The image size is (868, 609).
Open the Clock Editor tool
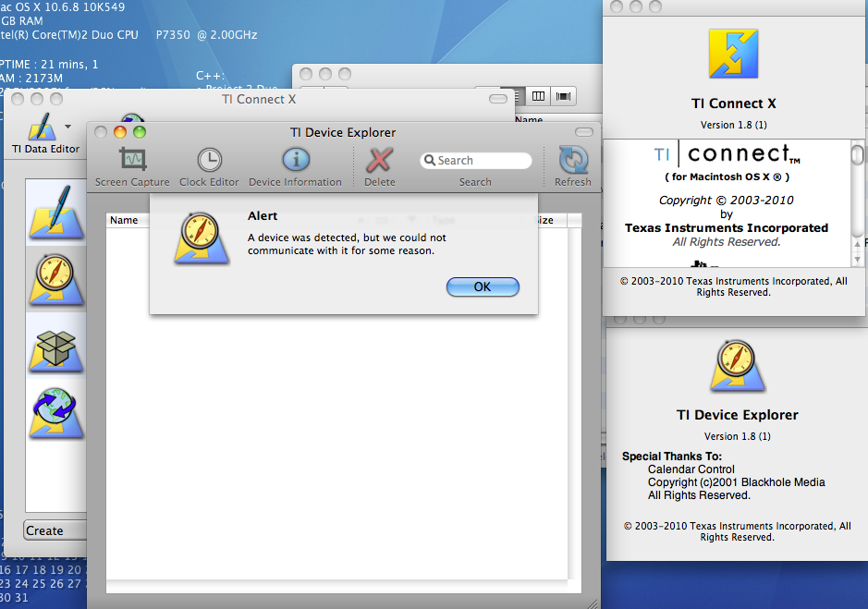click(x=209, y=167)
